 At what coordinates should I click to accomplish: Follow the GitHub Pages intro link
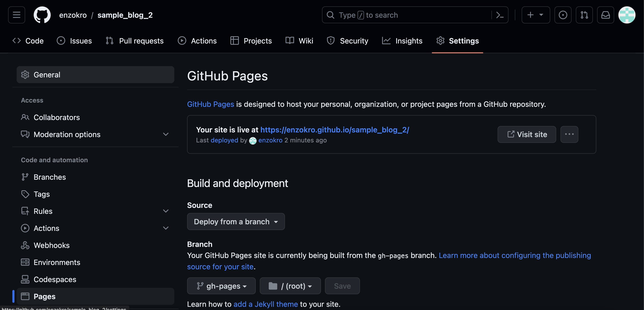click(x=211, y=104)
